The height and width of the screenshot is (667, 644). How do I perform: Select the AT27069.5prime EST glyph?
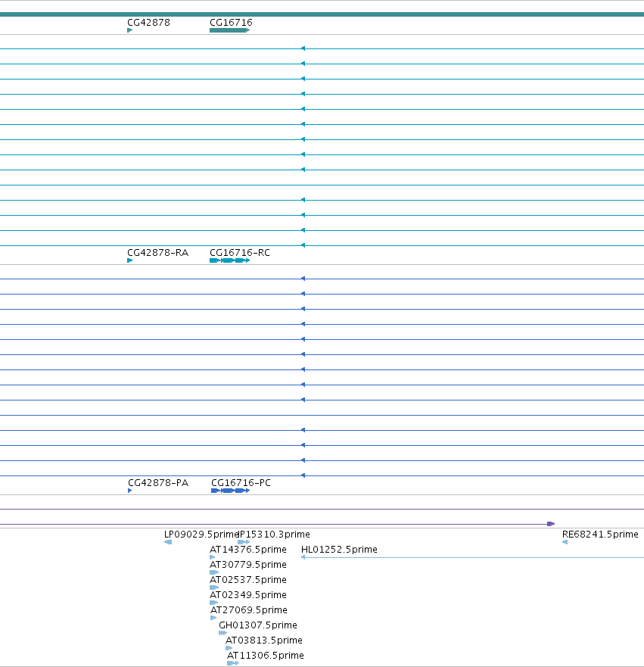213,618
